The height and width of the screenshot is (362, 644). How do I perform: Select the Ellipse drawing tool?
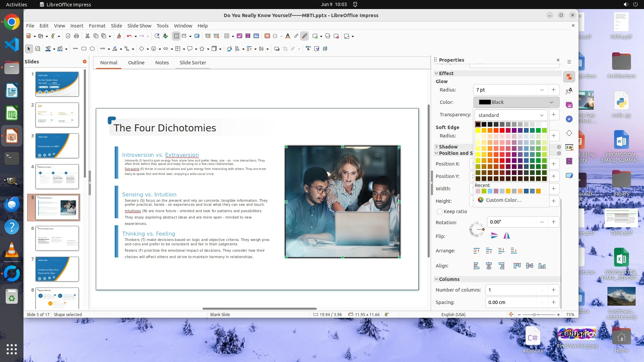(x=92, y=49)
